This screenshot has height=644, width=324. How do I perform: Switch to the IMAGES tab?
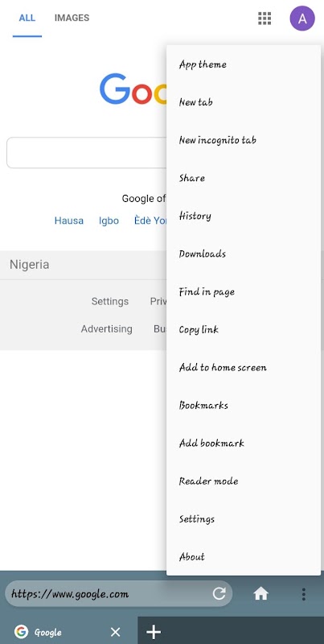72,18
